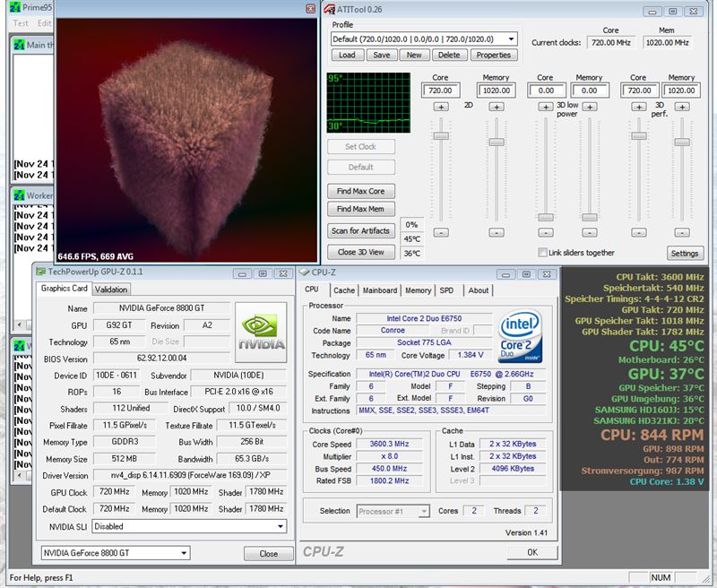Click the GPU-Z title bar icon
Viewport: 717px width, 588px height.
pyautogui.click(x=40, y=272)
